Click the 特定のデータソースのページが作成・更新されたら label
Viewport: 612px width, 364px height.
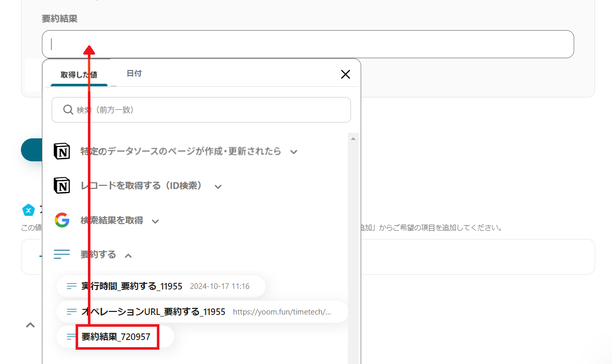(x=181, y=152)
